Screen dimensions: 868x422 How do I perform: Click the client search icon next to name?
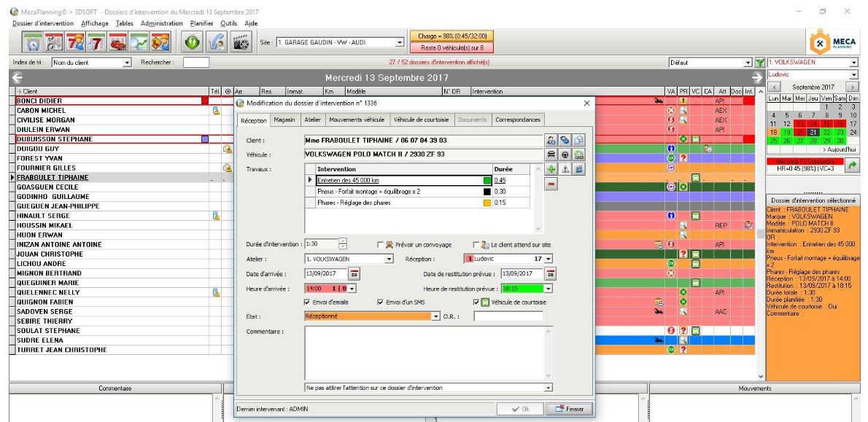[551, 140]
